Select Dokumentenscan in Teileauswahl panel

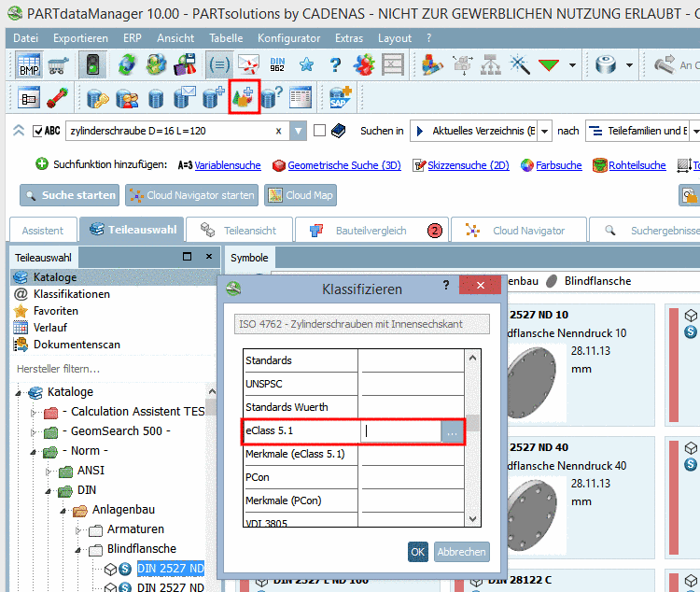[77, 345]
